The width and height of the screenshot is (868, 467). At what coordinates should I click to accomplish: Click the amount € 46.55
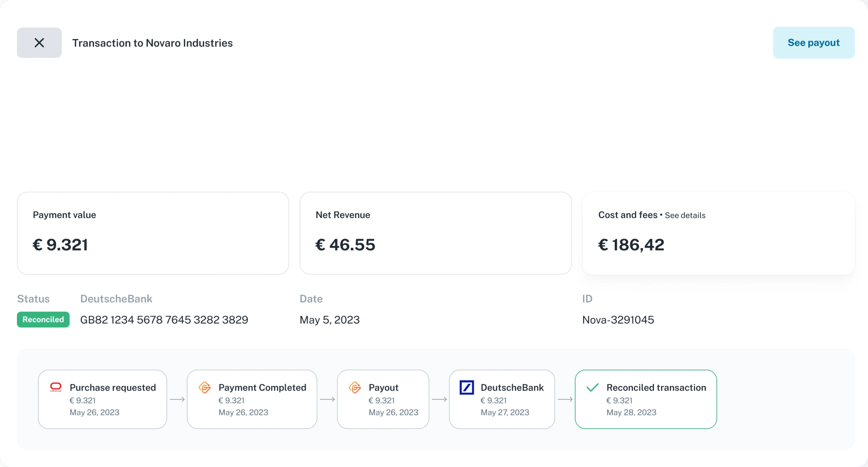click(345, 245)
